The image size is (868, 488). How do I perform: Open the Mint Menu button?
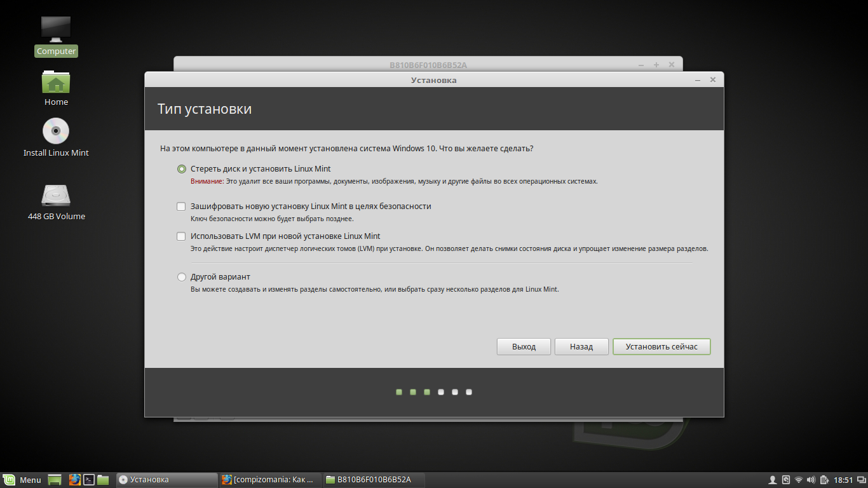coord(22,480)
